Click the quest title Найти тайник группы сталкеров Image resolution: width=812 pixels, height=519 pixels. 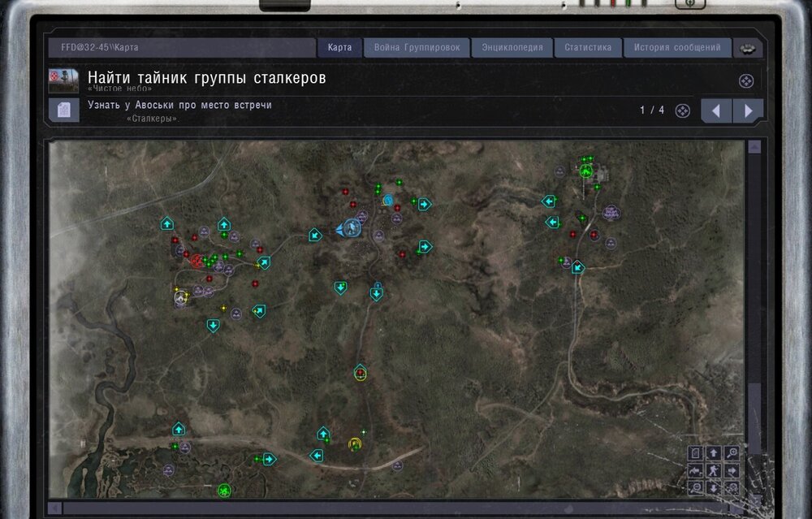point(207,78)
